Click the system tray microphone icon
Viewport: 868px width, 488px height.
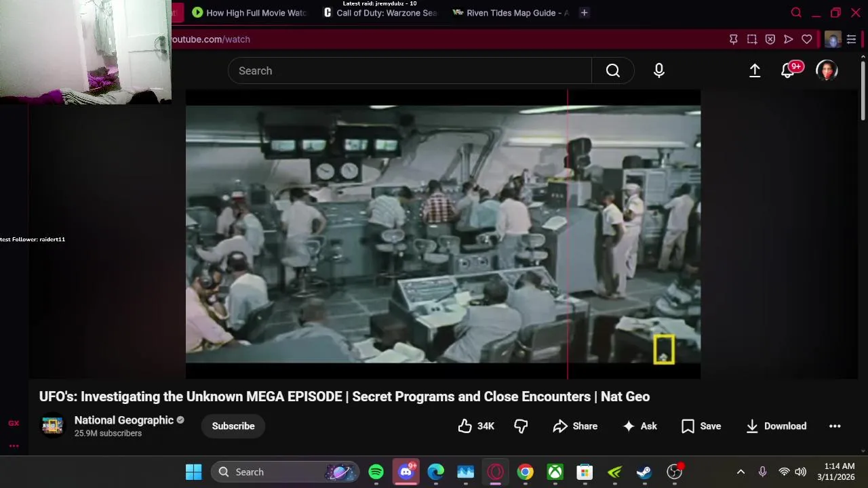[762, 472]
